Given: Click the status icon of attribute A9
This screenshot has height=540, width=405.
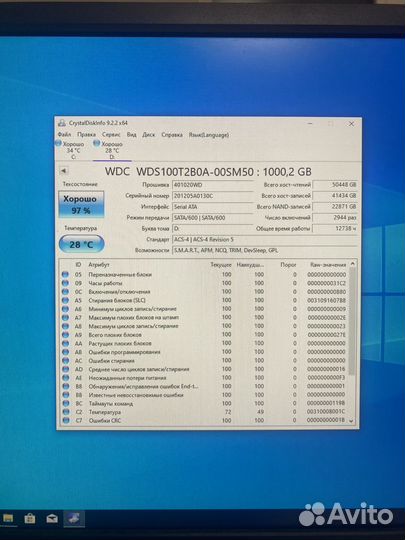Looking at the screenshot, I should coord(65,335).
